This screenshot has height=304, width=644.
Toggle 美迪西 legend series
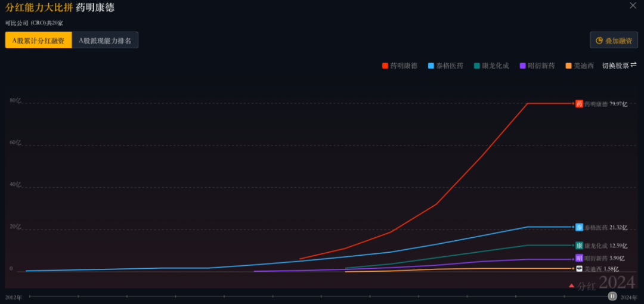tap(580, 66)
